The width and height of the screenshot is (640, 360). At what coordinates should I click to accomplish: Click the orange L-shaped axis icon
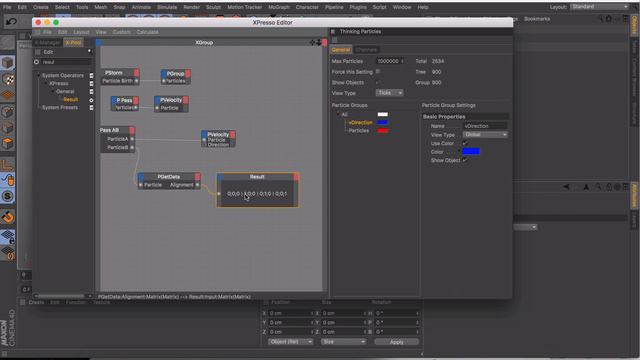(8, 164)
